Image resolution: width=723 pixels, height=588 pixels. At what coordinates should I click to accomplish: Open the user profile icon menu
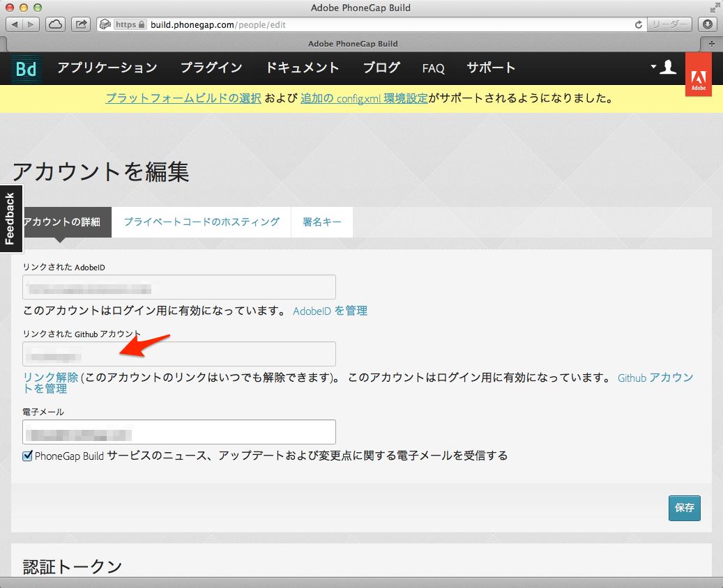664,68
